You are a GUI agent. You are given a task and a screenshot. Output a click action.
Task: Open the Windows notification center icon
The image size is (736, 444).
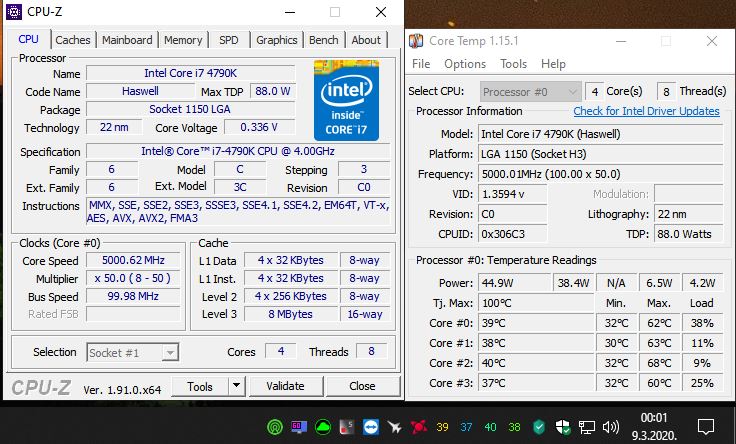(x=704, y=427)
